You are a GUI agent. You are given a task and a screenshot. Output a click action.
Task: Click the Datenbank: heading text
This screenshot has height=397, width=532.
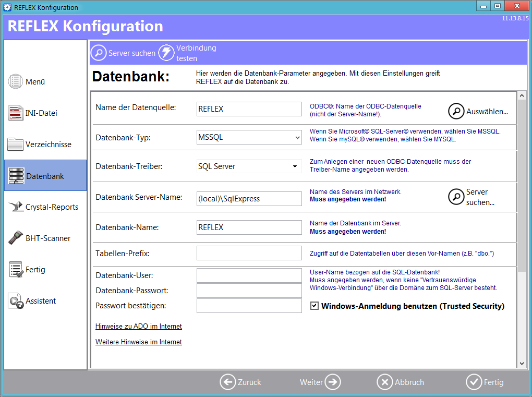130,76
